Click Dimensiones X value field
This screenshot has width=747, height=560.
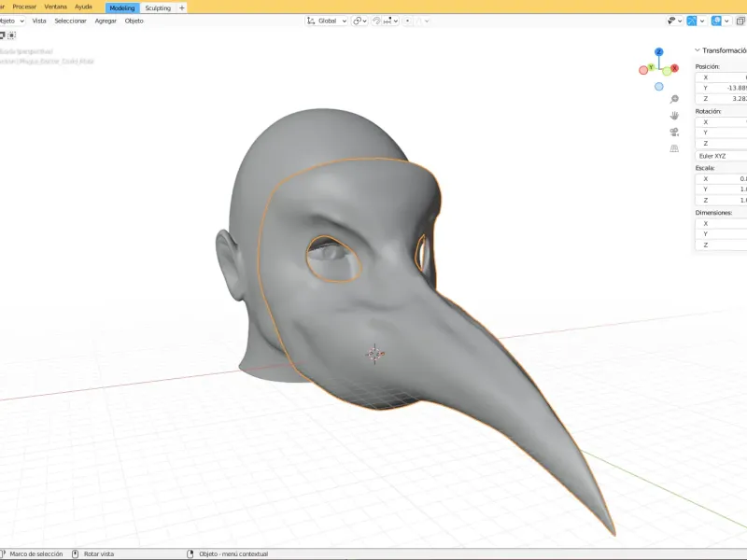[x=721, y=223]
